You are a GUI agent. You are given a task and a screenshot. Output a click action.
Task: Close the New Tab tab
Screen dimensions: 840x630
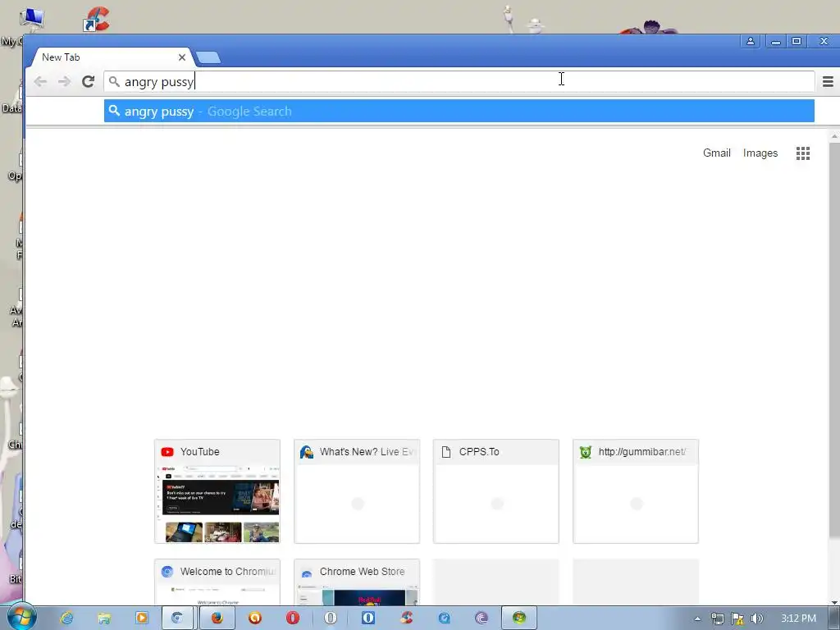[182, 57]
